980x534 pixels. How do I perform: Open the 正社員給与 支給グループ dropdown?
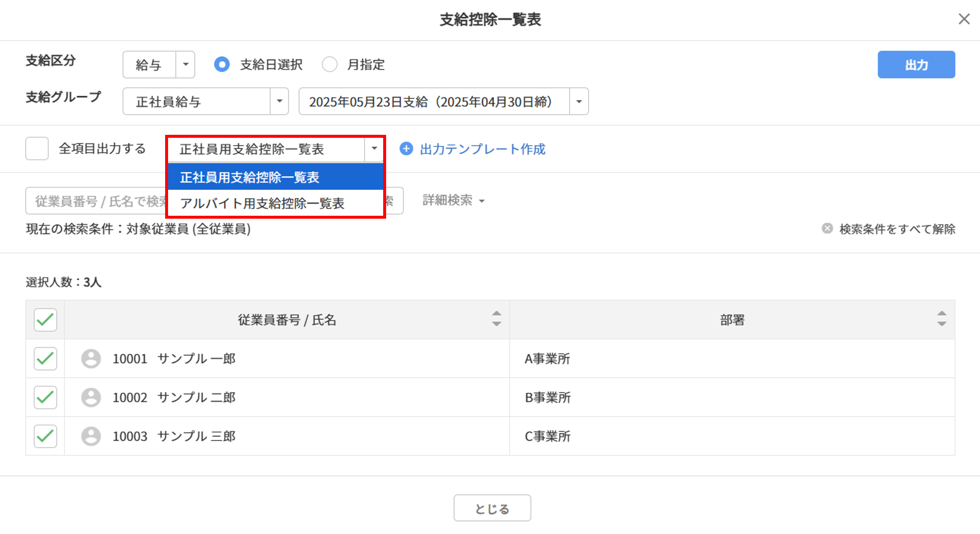(205, 101)
